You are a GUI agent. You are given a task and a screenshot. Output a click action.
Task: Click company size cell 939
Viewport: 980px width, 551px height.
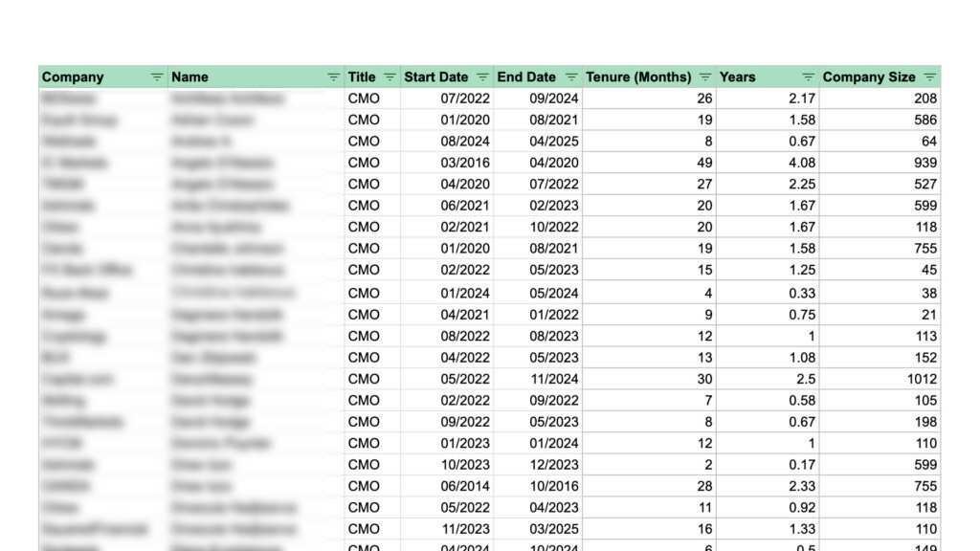(x=880, y=163)
